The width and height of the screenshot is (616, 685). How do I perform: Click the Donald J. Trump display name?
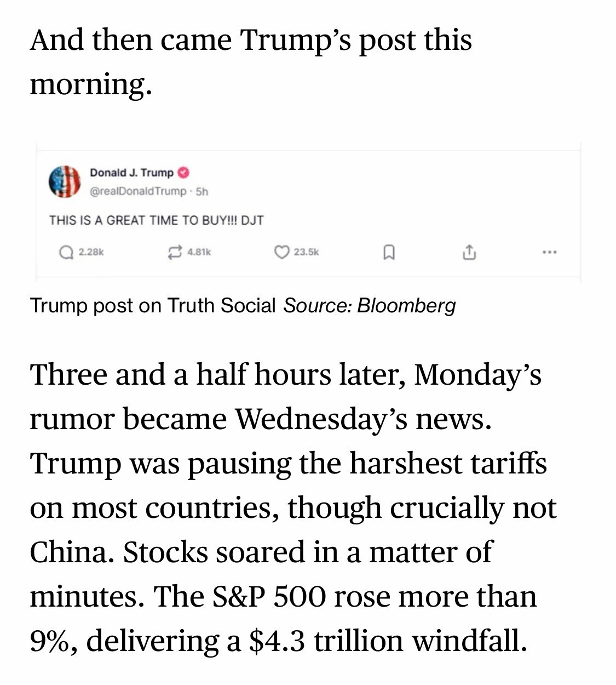tap(131, 173)
